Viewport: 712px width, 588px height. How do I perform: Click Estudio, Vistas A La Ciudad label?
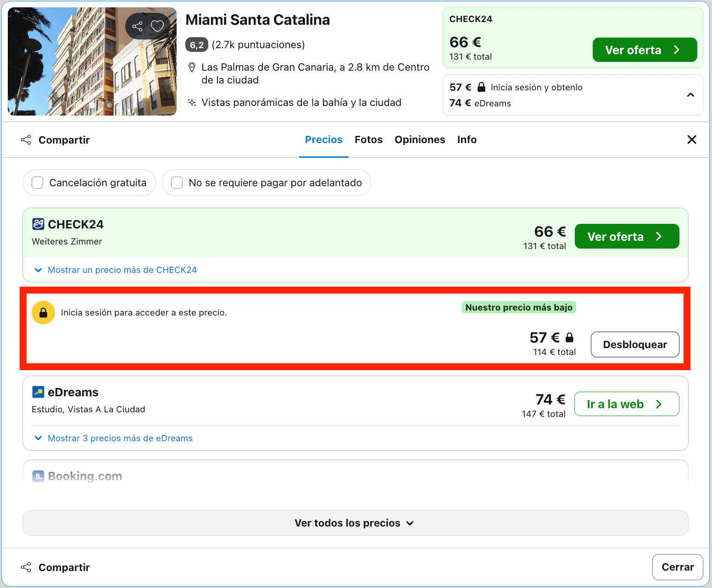click(x=89, y=409)
